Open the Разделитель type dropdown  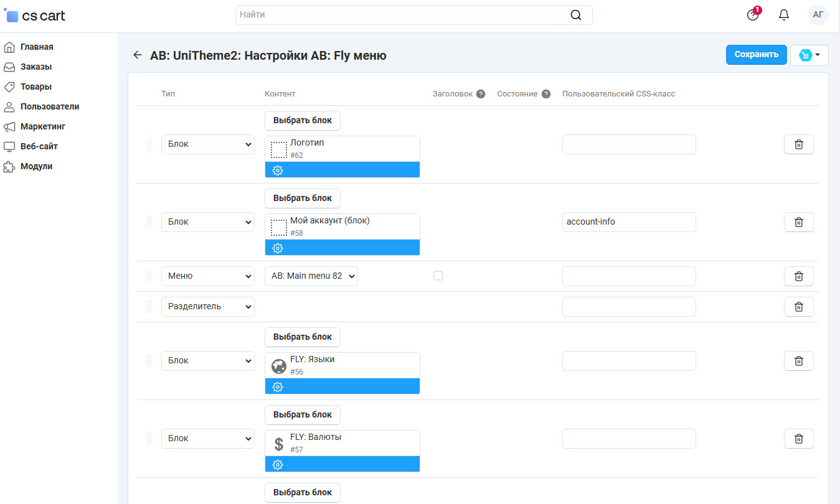(207, 307)
